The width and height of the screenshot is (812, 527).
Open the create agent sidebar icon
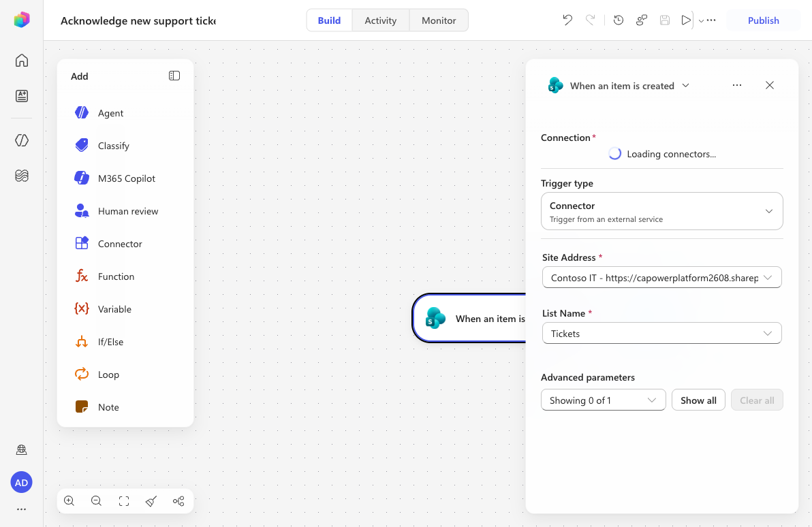point(22,96)
